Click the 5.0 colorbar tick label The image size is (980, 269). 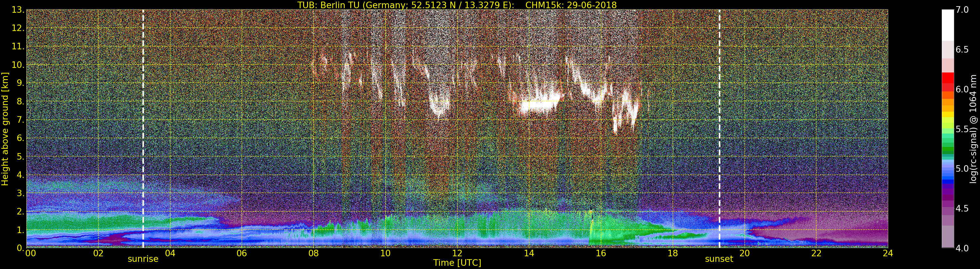962,168
